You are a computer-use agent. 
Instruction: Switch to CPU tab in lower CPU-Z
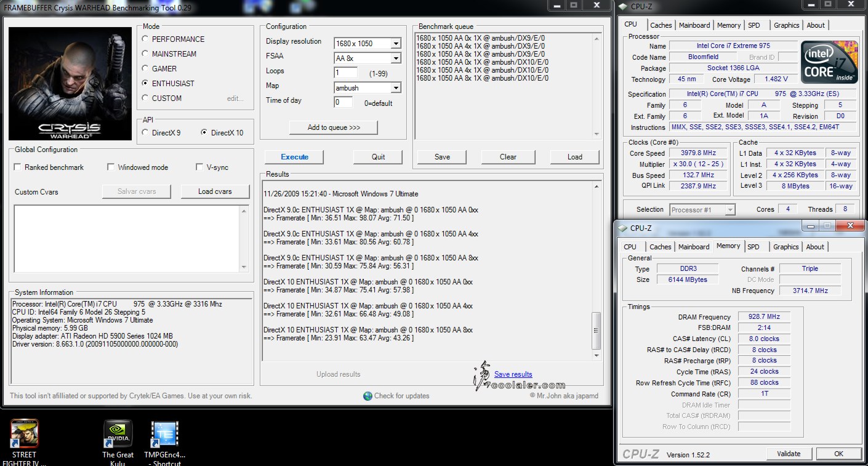coord(630,247)
